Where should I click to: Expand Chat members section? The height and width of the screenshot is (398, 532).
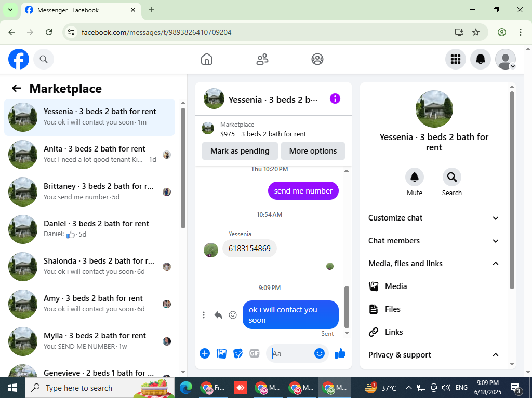point(434,241)
